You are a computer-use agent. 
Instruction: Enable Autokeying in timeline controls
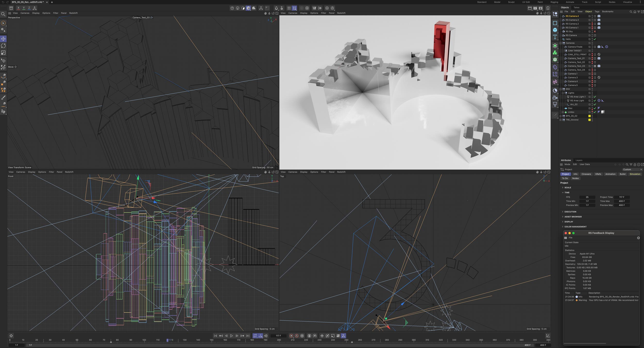coord(297,336)
